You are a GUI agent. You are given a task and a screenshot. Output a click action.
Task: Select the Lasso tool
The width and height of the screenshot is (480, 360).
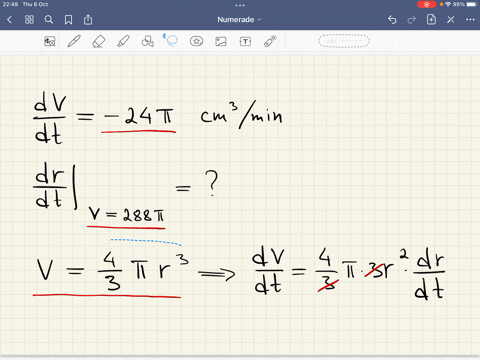[x=171, y=41]
